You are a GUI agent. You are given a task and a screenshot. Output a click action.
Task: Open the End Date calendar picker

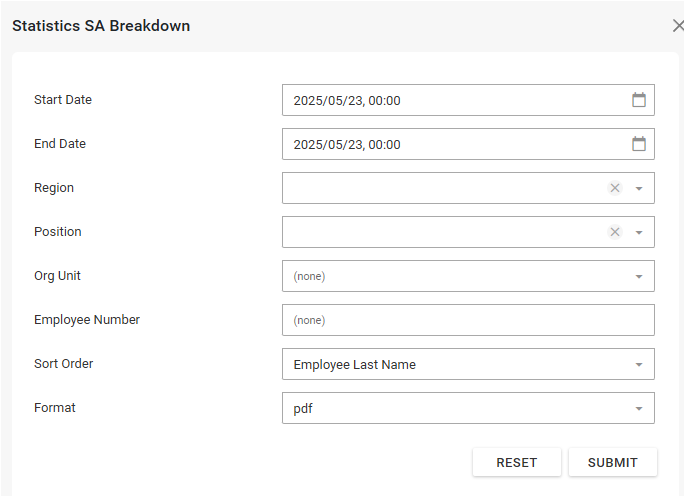639,144
